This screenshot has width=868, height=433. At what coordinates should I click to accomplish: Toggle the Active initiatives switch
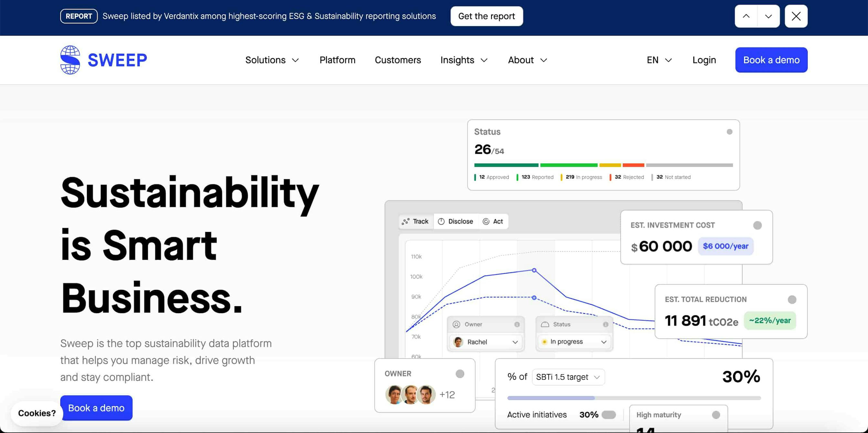(x=609, y=415)
